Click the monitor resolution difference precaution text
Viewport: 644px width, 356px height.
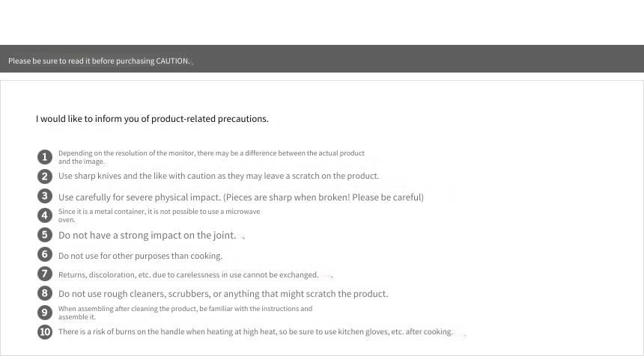tap(211, 157)
